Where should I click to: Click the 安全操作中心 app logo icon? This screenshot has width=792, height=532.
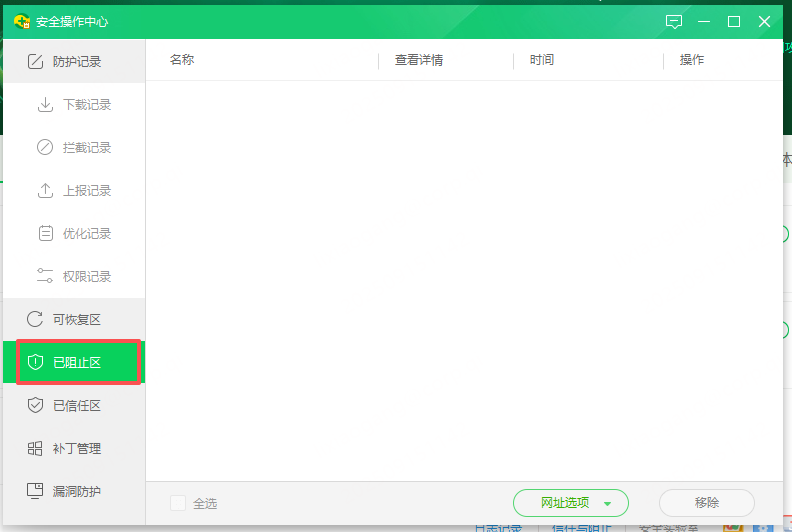tap(21, 21)
